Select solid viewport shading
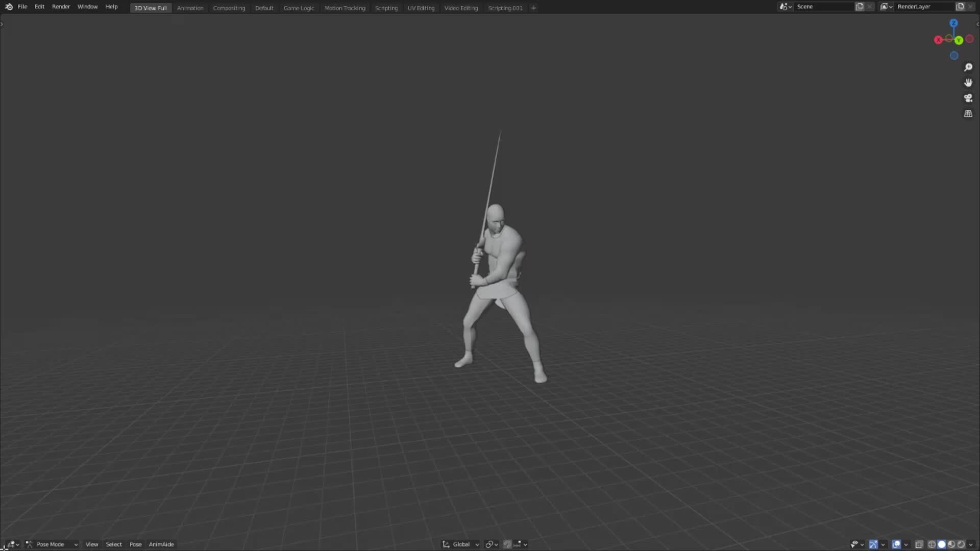This screenshot has width=980, height=551. [941, 544]
